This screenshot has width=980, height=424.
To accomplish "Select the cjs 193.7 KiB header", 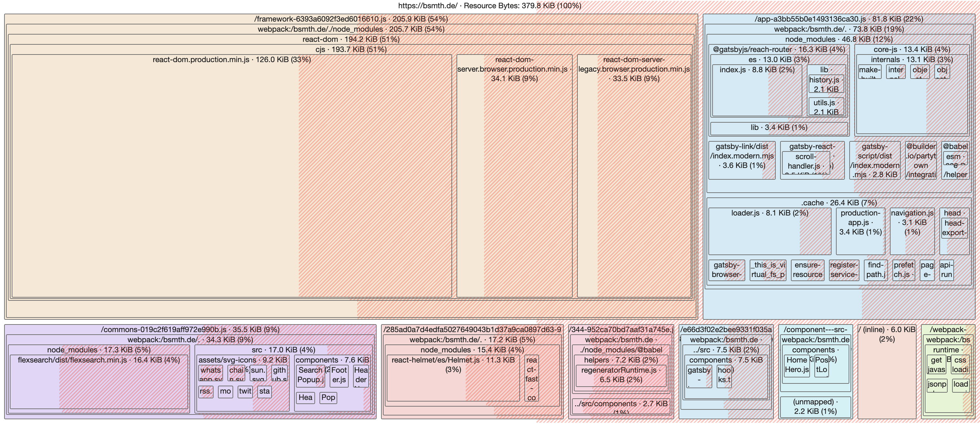I will [x=351, y=49].
